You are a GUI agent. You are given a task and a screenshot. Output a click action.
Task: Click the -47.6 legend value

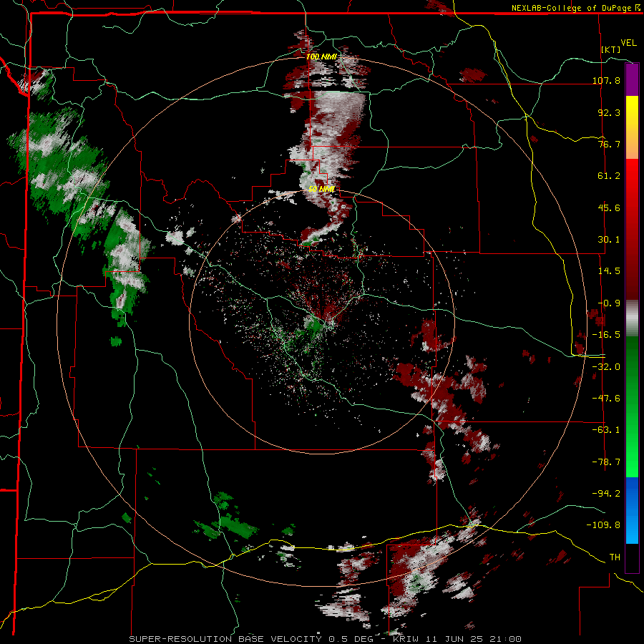point(606,399)
